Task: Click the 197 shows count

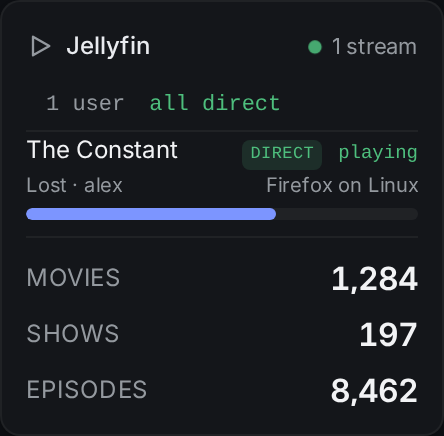Action: tap(389, 334)
